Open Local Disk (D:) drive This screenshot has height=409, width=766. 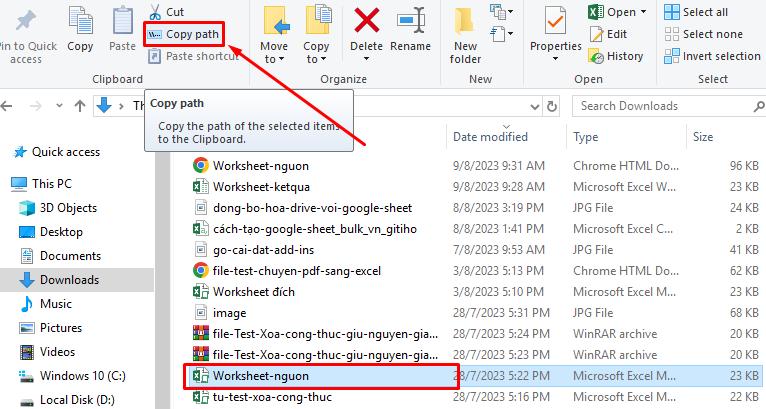pos(67,399)
